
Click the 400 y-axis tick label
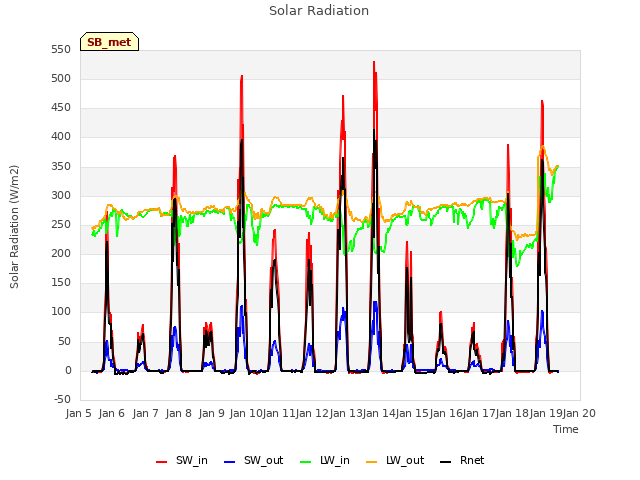pos(61,137)
